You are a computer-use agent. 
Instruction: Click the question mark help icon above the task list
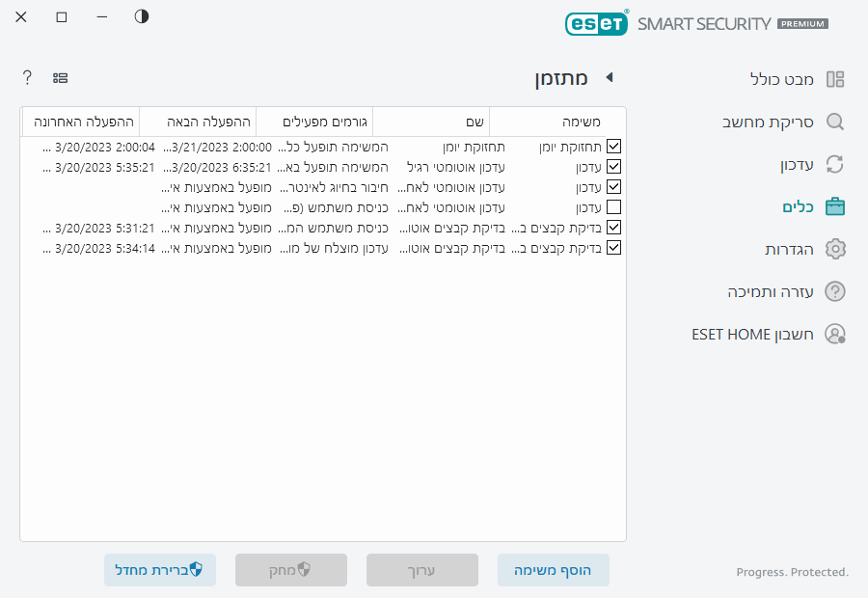point(26,77)
